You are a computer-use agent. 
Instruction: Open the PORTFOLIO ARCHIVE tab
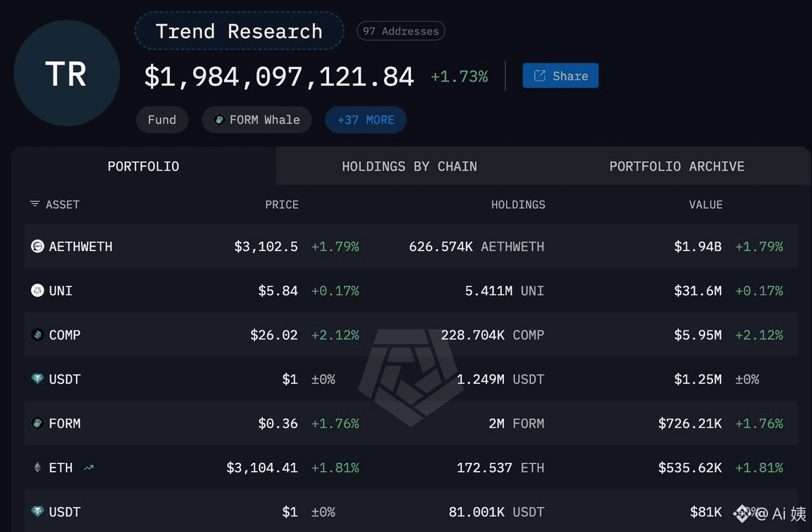(677, 166)
